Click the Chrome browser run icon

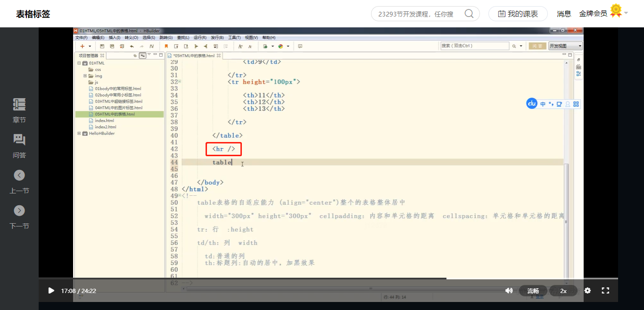(281, 46)
